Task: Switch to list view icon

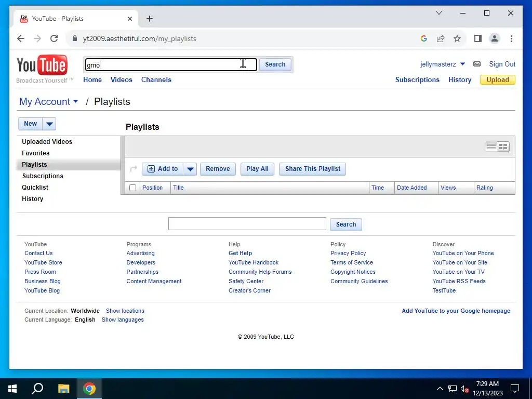Action: (x=491, y=147)
